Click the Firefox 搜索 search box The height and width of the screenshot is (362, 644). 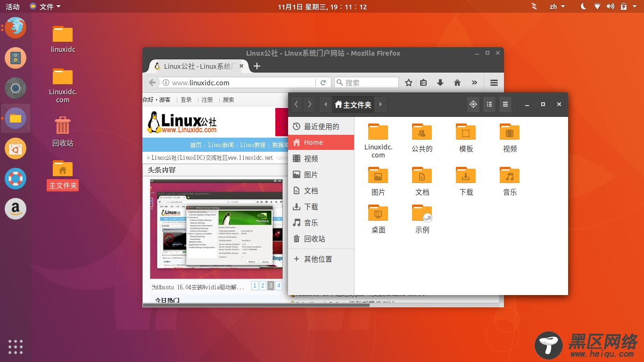coord(366,82)
